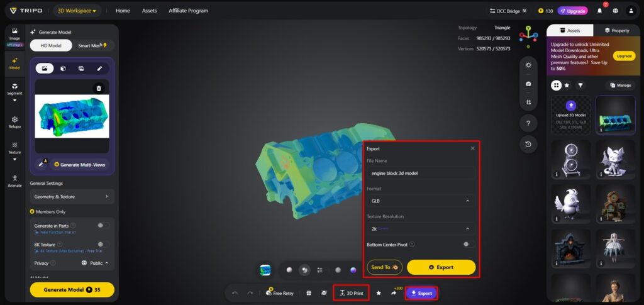
Task: Delete the uploaded engine block reference image
Action: pyautogui.click(x=99, y=88)
